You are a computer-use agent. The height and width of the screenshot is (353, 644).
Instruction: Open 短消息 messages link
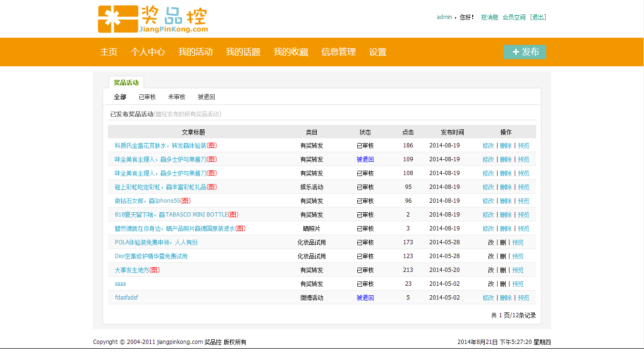pos(489,17)
